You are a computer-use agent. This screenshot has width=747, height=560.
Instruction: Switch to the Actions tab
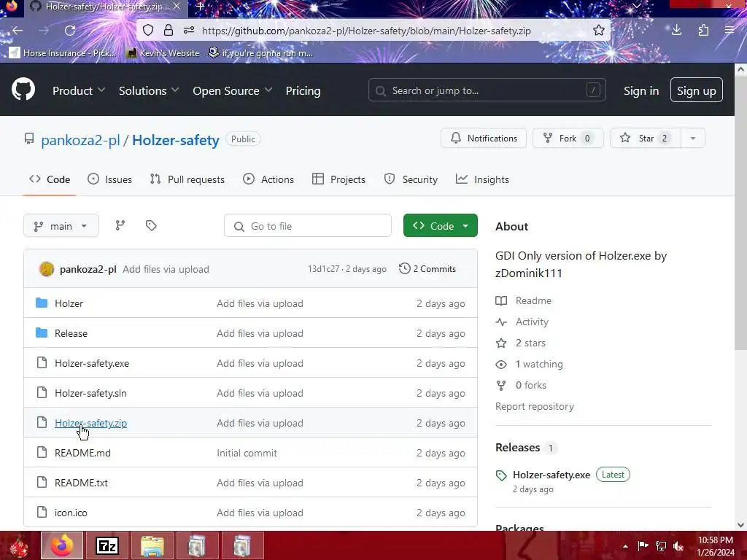(268, 179)
